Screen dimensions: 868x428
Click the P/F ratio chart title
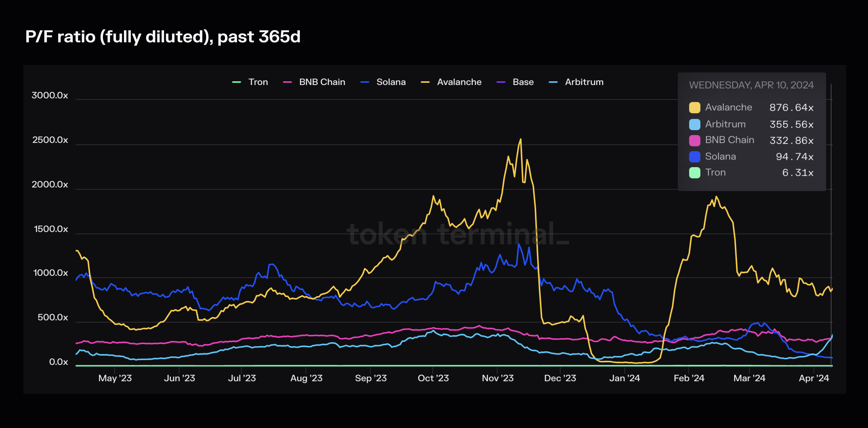click(163, 36)
